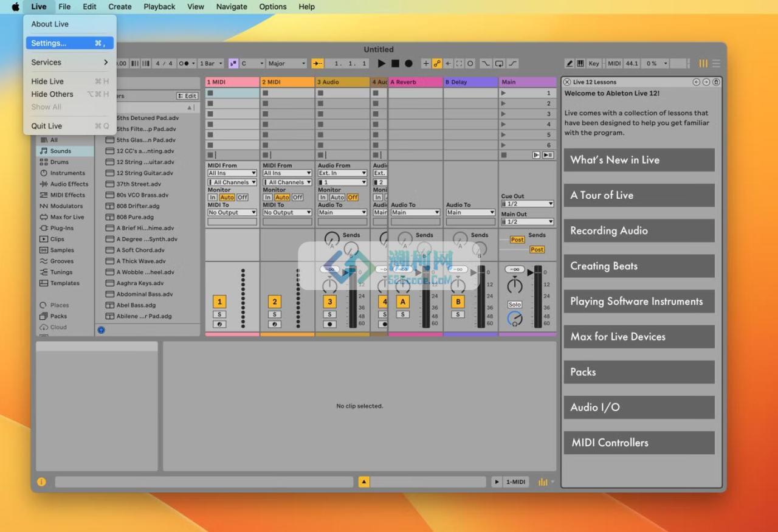Open A Tour of Live lesson

tap(639, 195)
